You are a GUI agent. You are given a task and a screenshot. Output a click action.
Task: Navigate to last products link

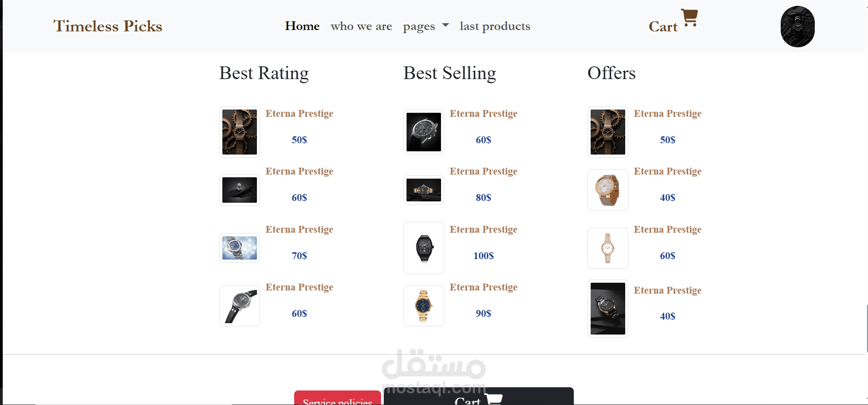click(x=495, y=26)
